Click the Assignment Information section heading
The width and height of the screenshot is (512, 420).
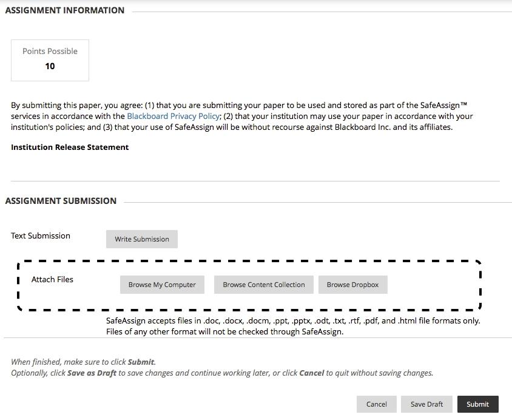65,10
